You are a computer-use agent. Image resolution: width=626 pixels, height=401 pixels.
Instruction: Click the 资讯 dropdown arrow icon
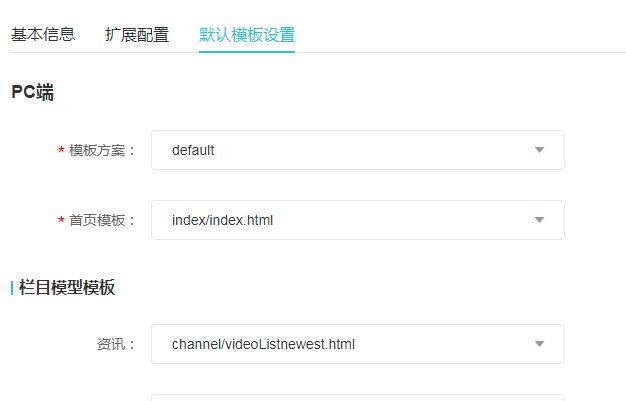[x=539, y=344]
